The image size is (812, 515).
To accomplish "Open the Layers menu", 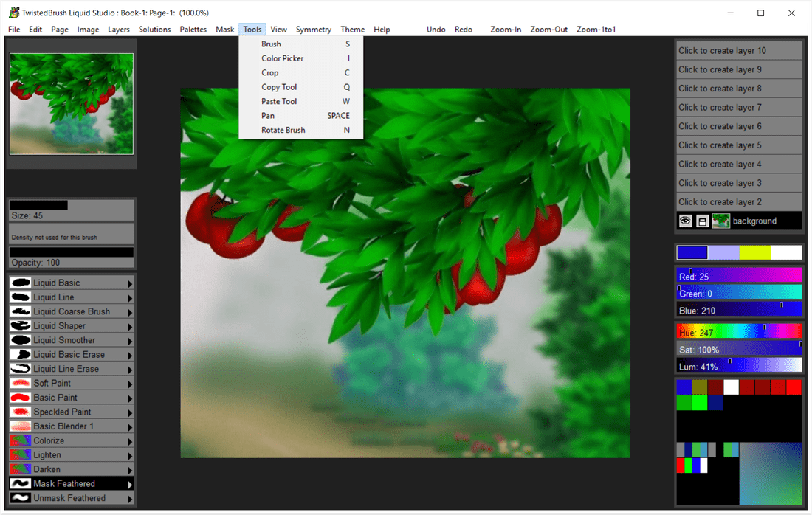I will (119, 30).
